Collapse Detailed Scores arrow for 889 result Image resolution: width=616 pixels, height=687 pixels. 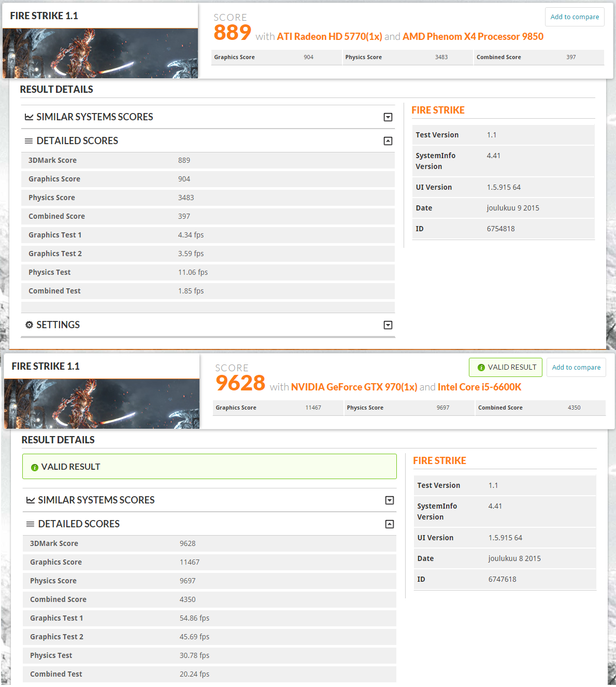(x=388, y=141)
